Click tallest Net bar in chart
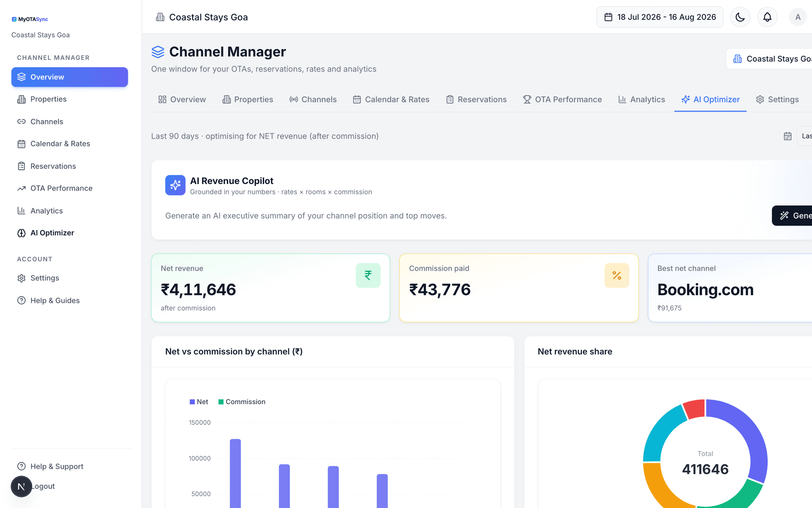 [235, 473]
